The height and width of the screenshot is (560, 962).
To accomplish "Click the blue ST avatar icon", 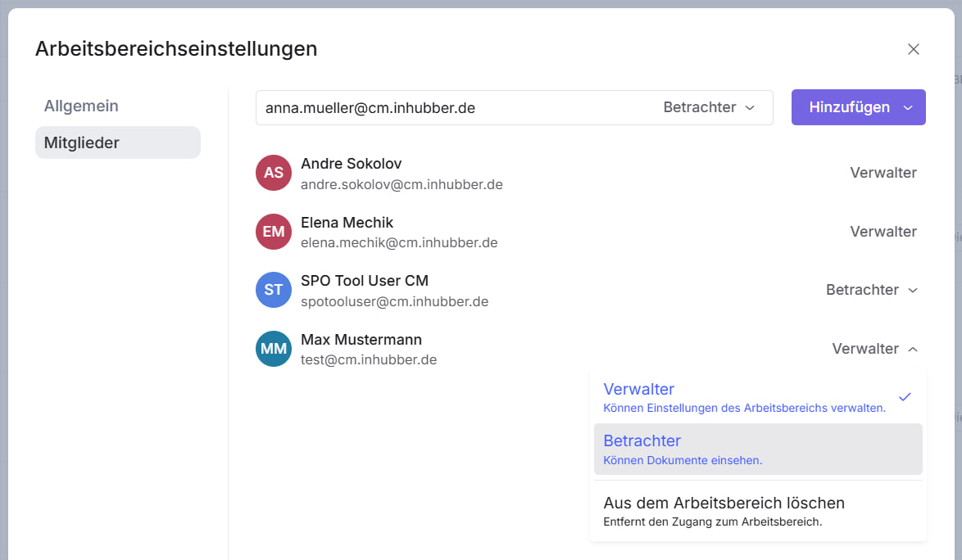I will (x=274, y=290).
